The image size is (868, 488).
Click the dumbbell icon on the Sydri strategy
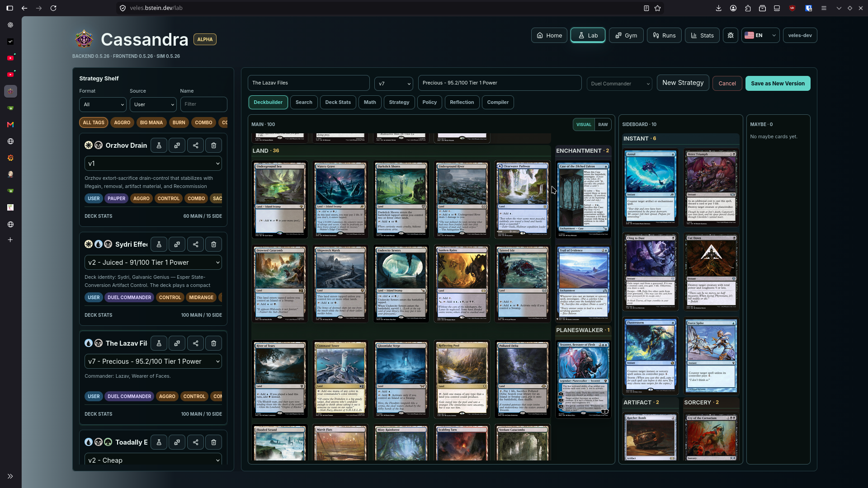tap(177, 244)
